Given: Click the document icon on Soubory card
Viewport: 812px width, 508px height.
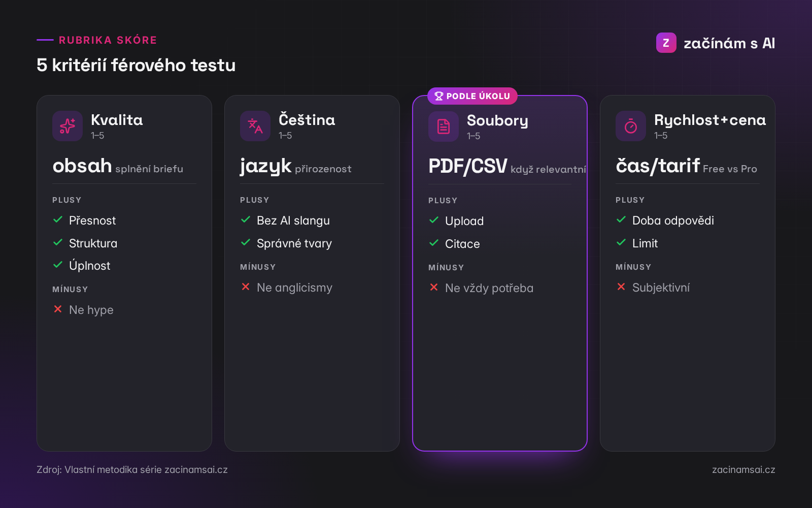Looking at the screenshot, I should pos(444,126).
